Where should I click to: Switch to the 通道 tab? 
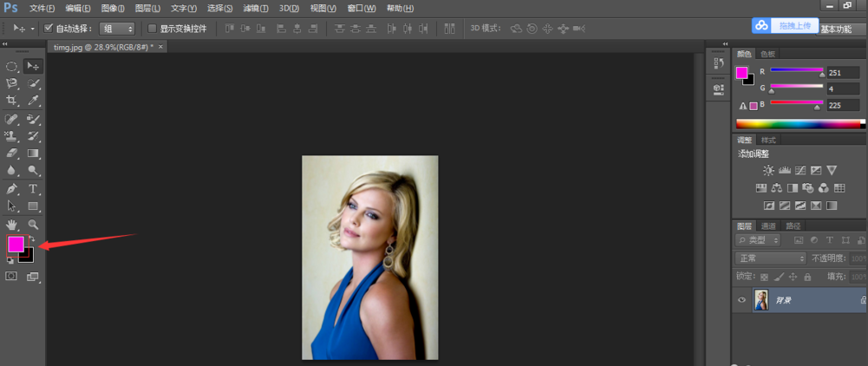pos(768,225)
